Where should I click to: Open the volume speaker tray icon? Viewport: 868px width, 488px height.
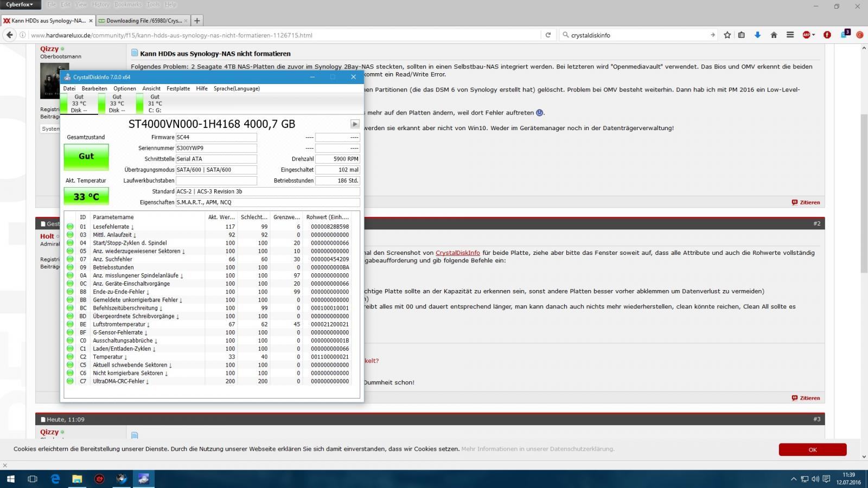[815, 479]
